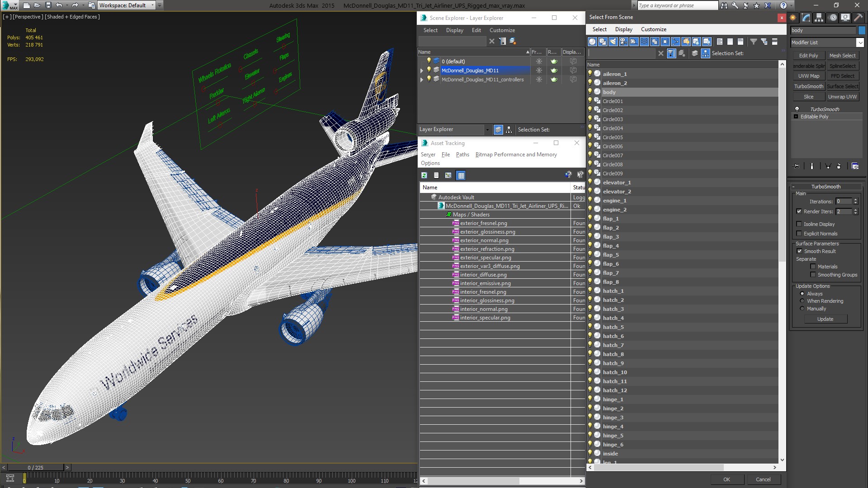Toggle Smooth Result checkbox
Screen dimensions: 868x488
point(799,251)
